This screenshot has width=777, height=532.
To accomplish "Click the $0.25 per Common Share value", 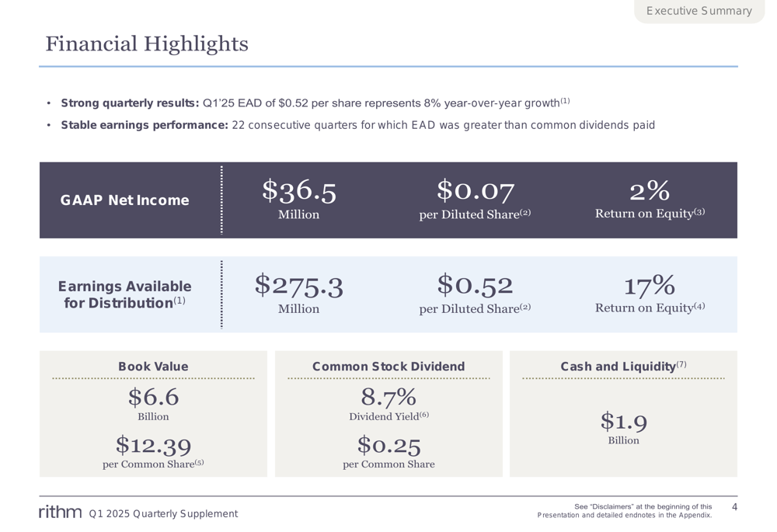I will (388, 451).
